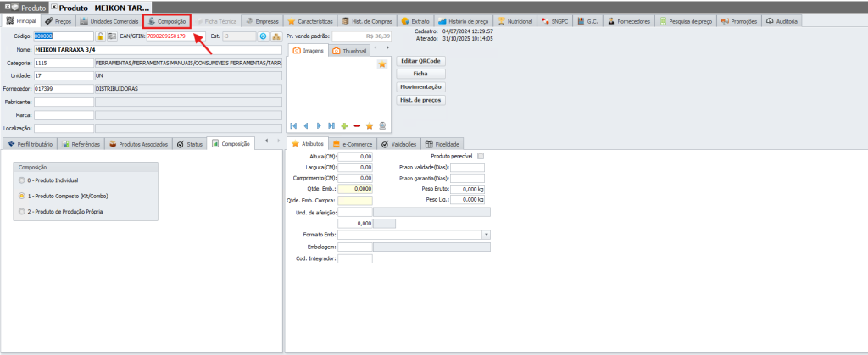Go to first image navigation arrow
The height and width of the screenshot is (355, 868).
point(293,125)
